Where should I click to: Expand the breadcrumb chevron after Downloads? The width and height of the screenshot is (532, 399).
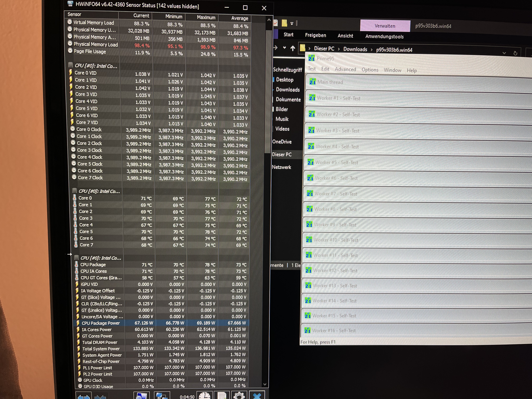click(372, 49)
